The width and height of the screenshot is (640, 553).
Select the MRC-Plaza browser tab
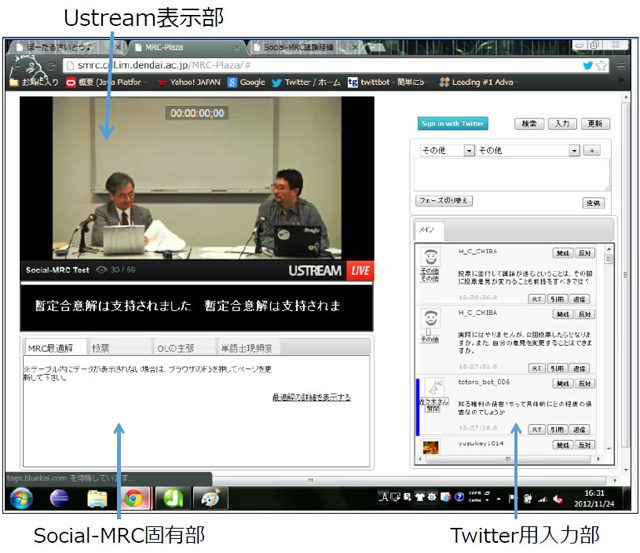187,47
